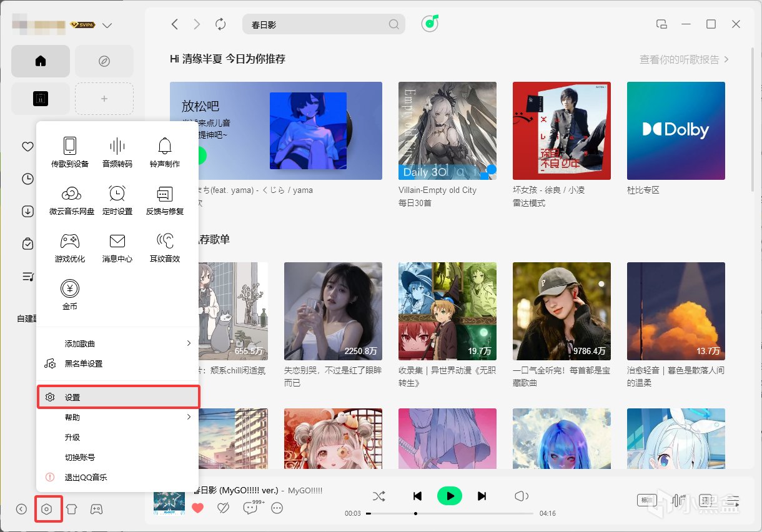Open 查看你的听歌报告 link
This screenshot has width=762, height=532.
684,59
